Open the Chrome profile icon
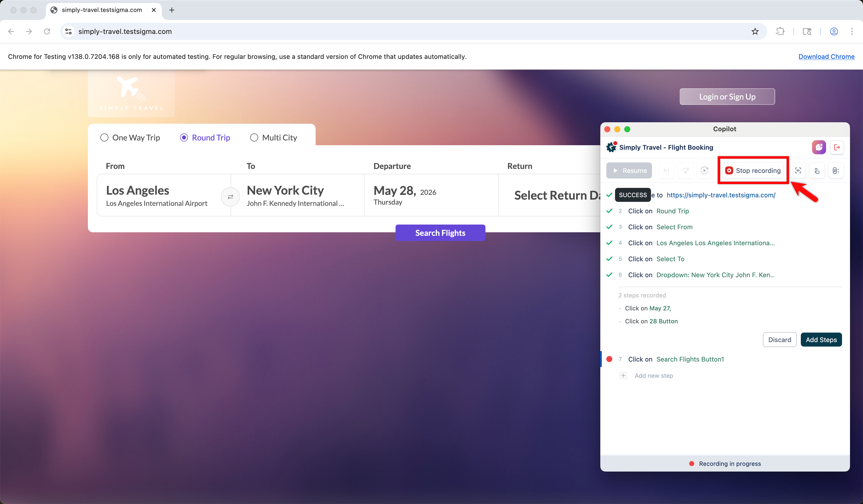This screenshot has height=504, width=863. click(834, 31)
